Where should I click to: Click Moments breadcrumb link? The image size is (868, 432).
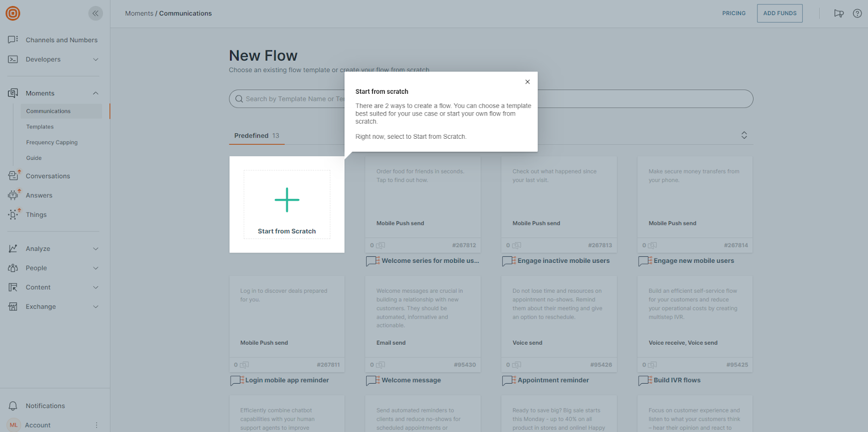click(139, 14)
